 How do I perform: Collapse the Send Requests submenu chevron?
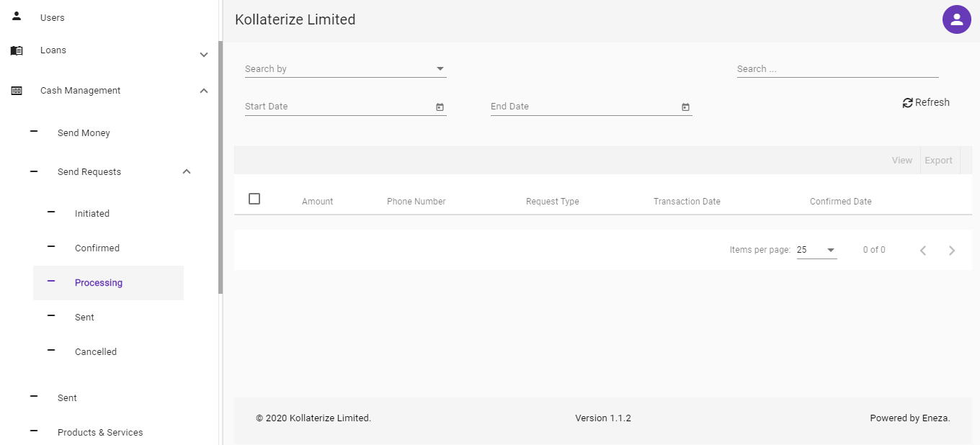point(187,171)
